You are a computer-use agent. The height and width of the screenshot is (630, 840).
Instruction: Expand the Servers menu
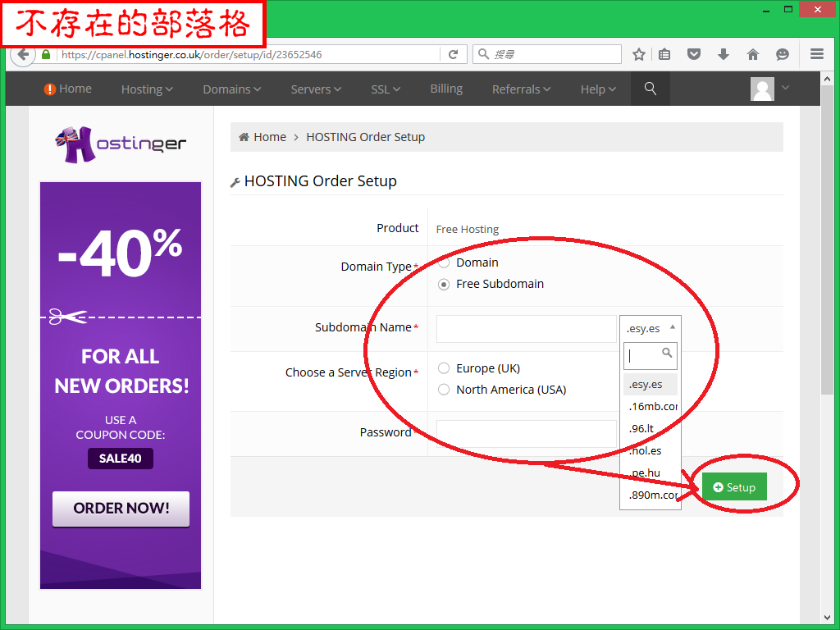click(316, 89)
